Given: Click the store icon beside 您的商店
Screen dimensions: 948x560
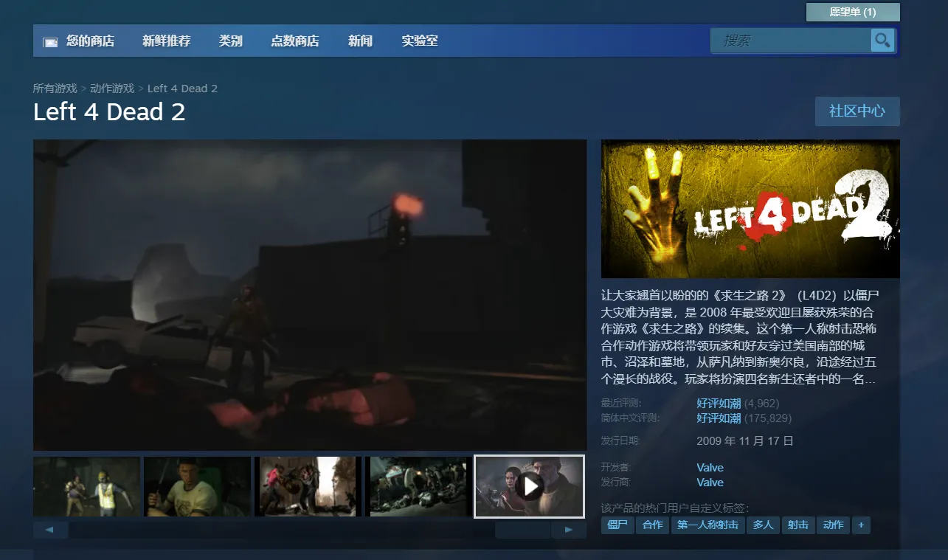Looking at the screenshot, I should pos(50,42).
